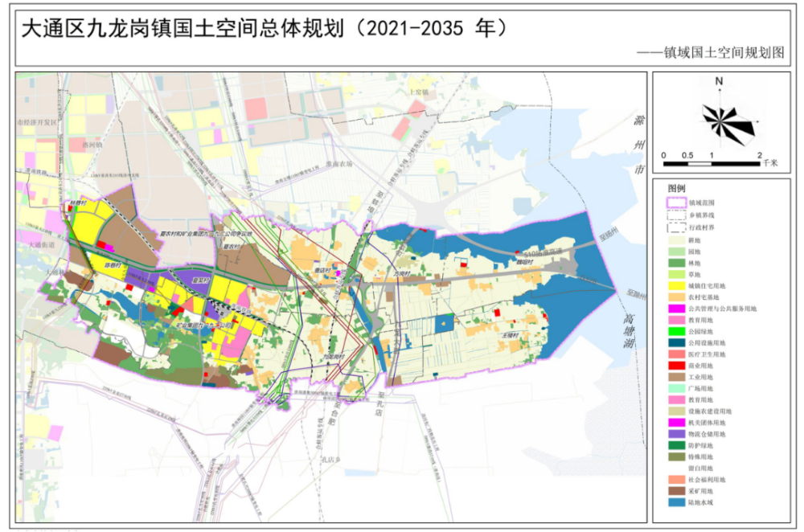Select the dark teal 公用设施用地 legend swatch
Screen dimensions: 804x532
coord(674,342)
